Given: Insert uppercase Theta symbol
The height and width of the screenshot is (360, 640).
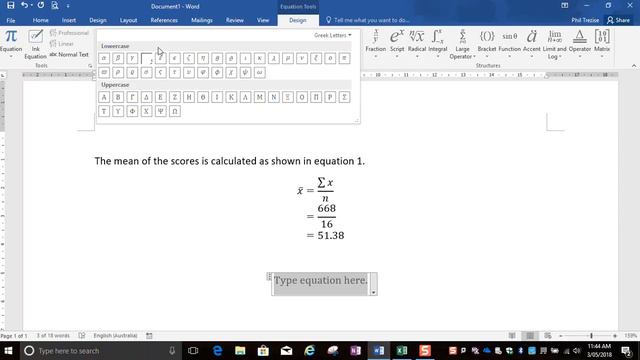Looking at the screenshot, I should click(x=203, y=97).
